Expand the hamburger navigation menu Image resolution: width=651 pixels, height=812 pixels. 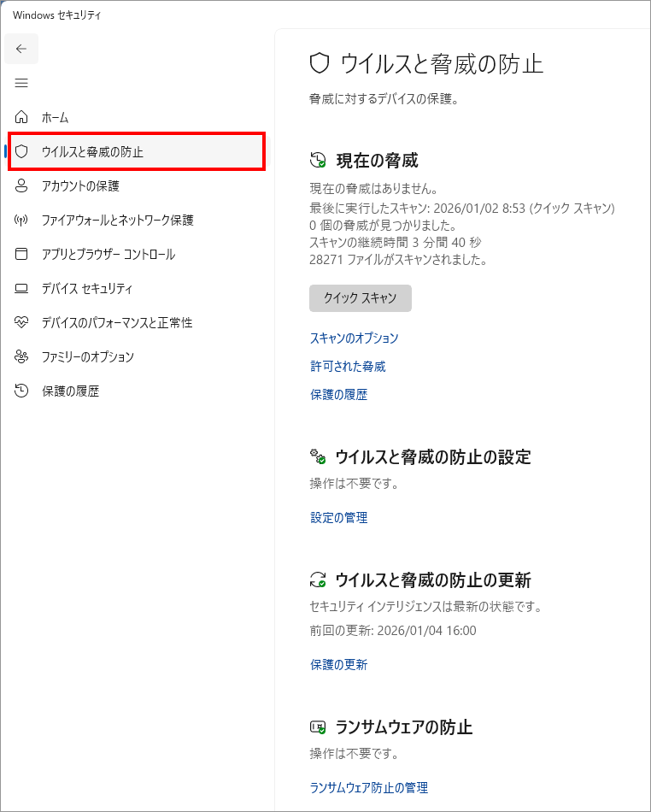tap(21, 83)
